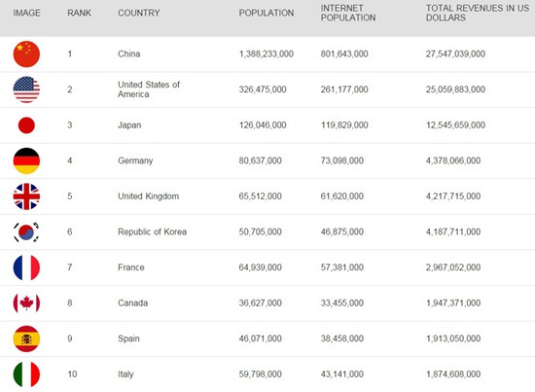Viewport: 535px width, 392px height.
Task: Open the United States of America entry
Action: pyautogui.click(x=149, y=89)
